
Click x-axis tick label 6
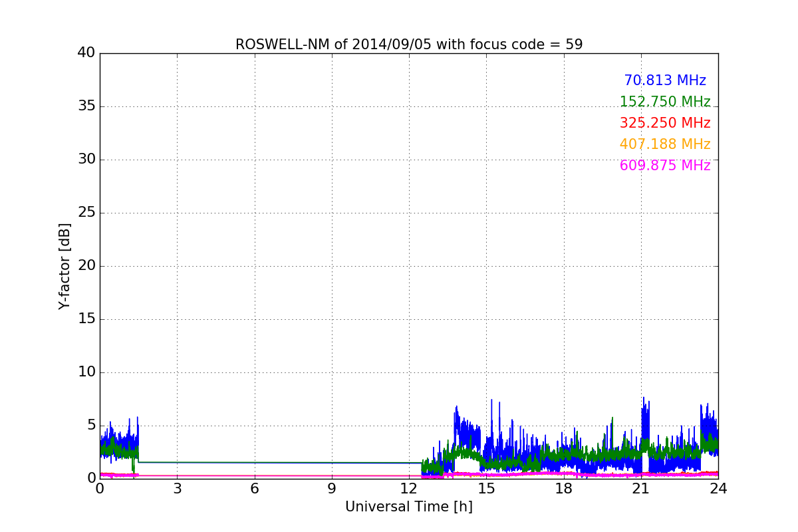tap(255, 488)
